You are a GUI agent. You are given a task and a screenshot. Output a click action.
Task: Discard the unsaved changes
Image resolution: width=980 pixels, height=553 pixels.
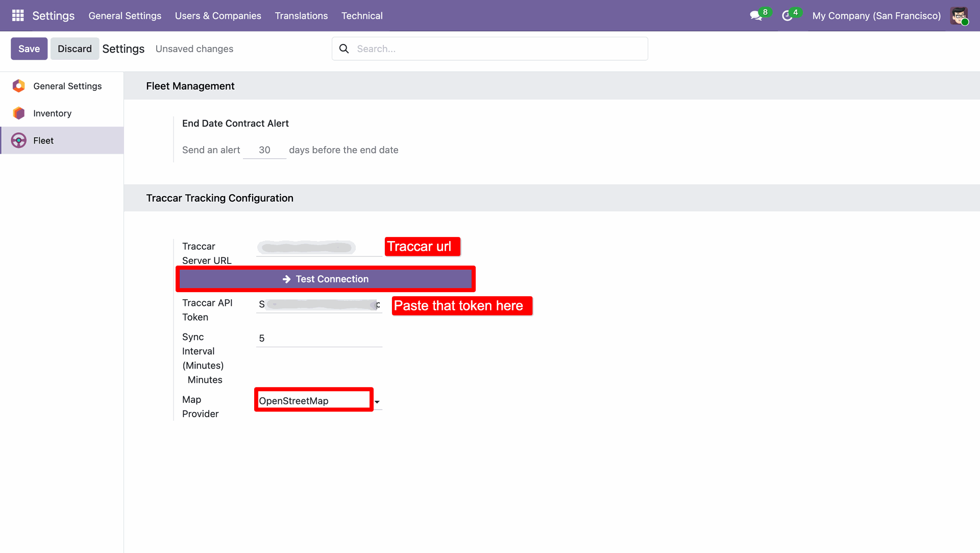click(75, 49)
